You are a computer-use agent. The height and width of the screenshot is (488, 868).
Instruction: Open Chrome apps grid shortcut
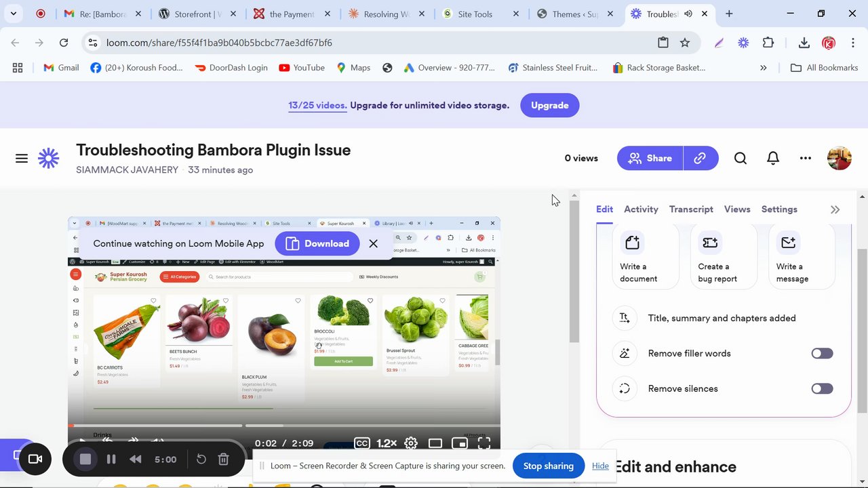tap(18, 68)
